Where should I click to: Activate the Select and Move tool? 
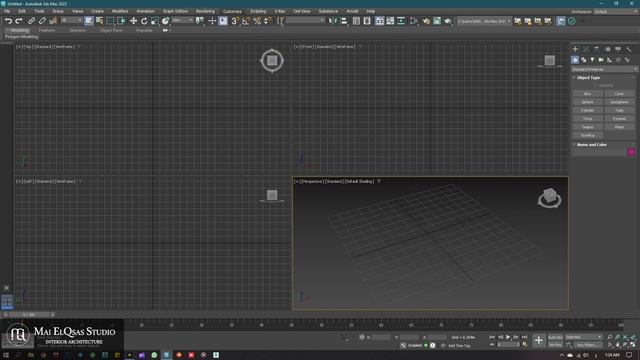pyautogui.click(x=133, y=21)
